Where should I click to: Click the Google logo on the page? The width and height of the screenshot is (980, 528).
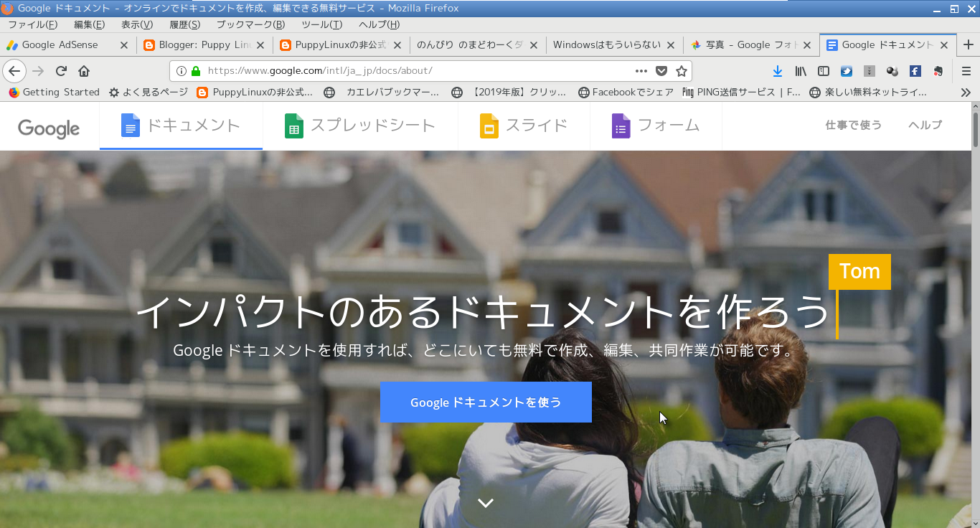49,128
